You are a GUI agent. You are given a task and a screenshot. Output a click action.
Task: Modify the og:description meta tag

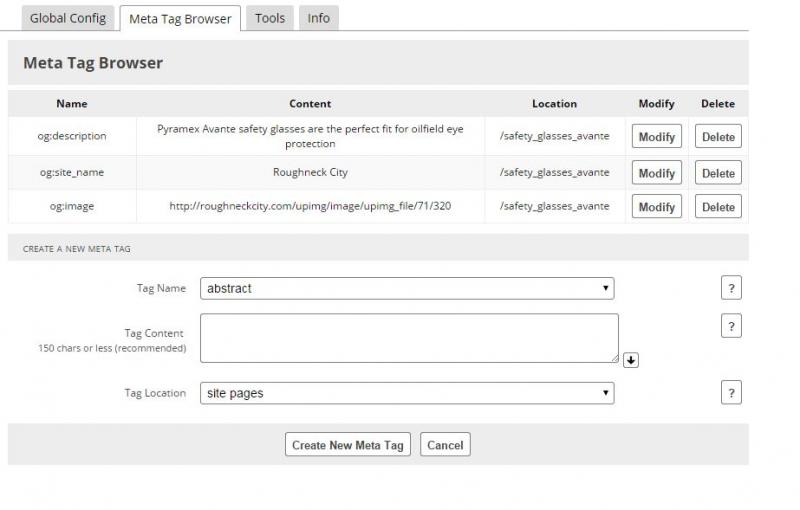click(656, 137)
